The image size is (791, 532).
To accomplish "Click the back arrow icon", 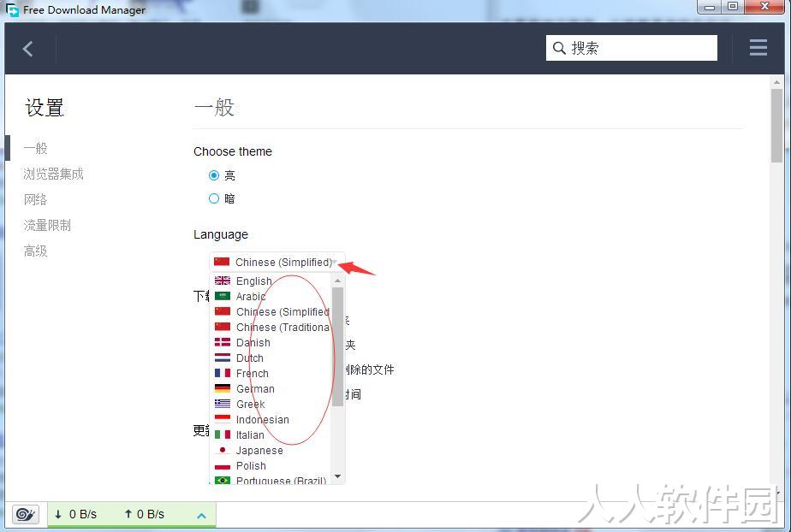I will (x=27, y=49).
